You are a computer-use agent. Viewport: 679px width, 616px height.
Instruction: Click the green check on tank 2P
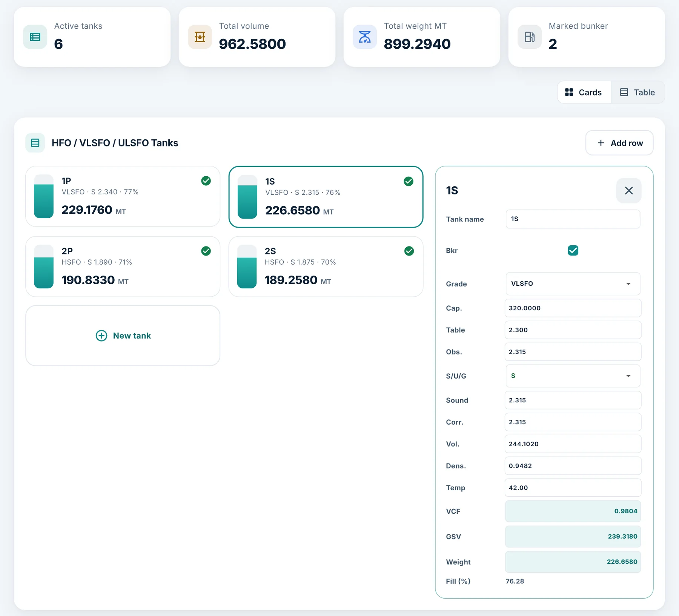pos(206,251)
